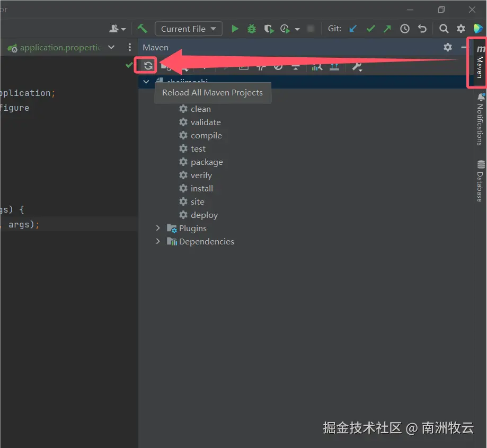The height and width of the screenshot is (448, 487).
Task: Hide the Maven tool window
Action: [x=464, y=47]
